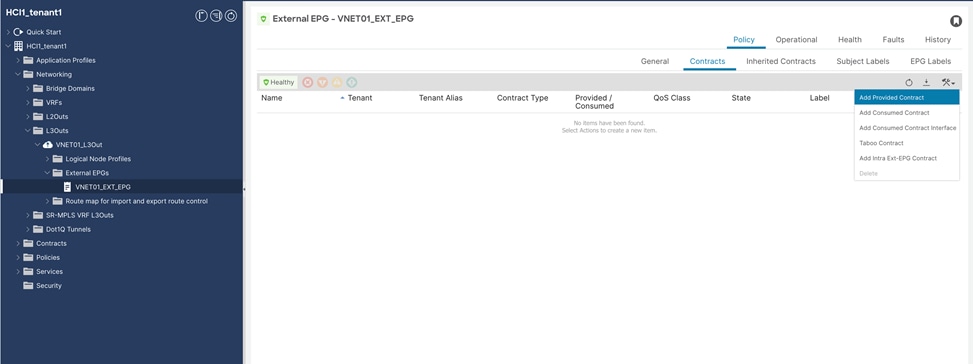Click the Application Profiles folder icon
The width and height of the screenshot is (973, 364).
28,60
